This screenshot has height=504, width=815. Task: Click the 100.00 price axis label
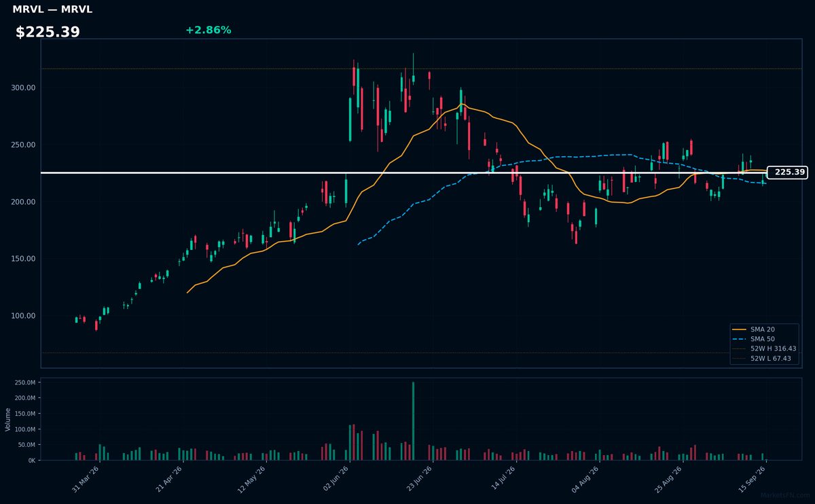pyautogui.click(x=22, y=316)
